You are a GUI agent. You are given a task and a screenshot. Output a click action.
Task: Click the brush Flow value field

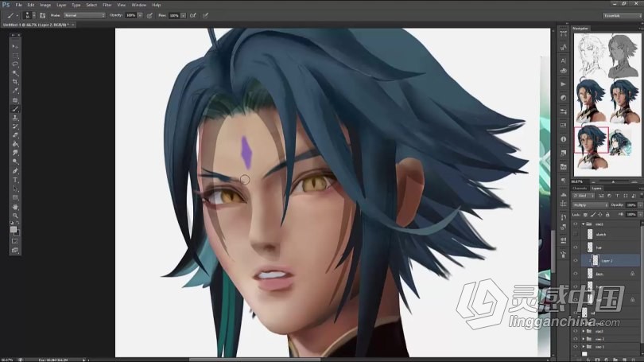174,16
